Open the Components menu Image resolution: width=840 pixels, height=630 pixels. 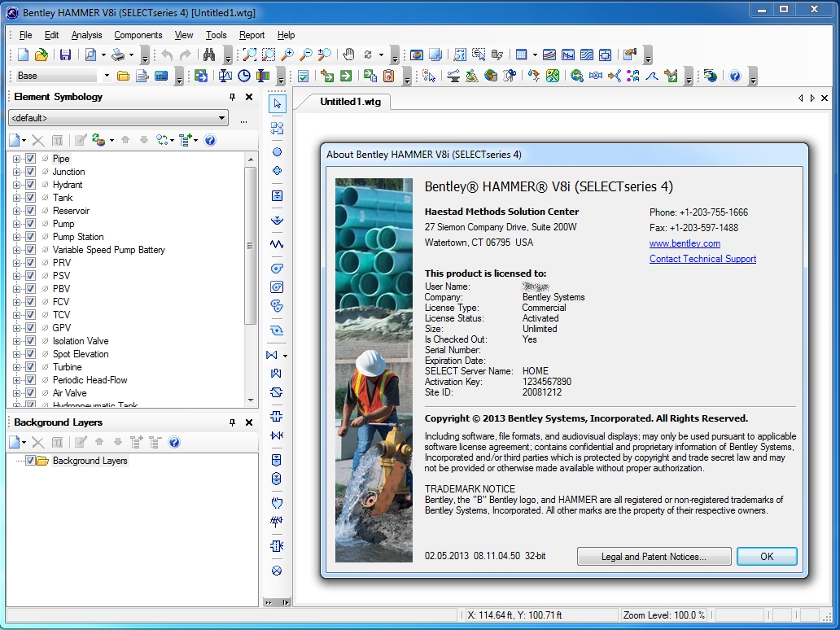(x=138, y=35)
